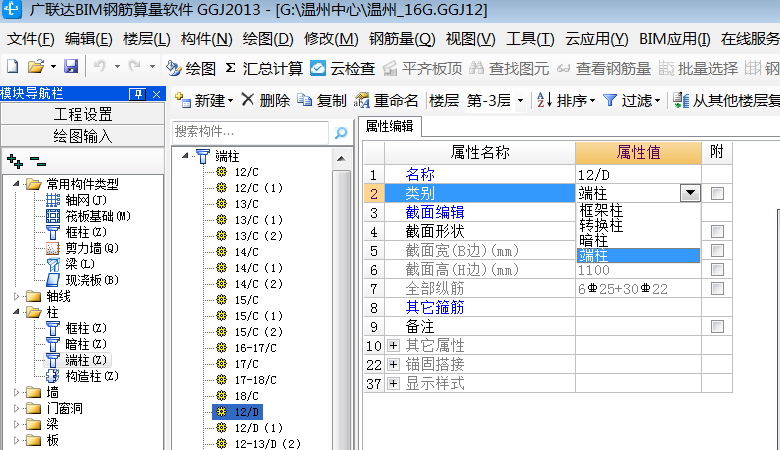Click the new file icon in toolbar
Image resolution: width=780 pixels, height=450 pixels.
coord(12,67)
